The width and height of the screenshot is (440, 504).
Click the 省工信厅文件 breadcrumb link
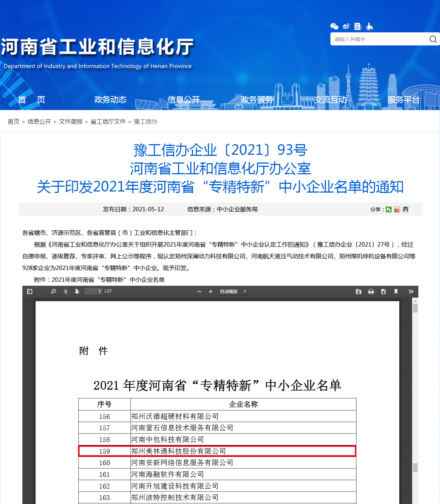tap(108, 122)
